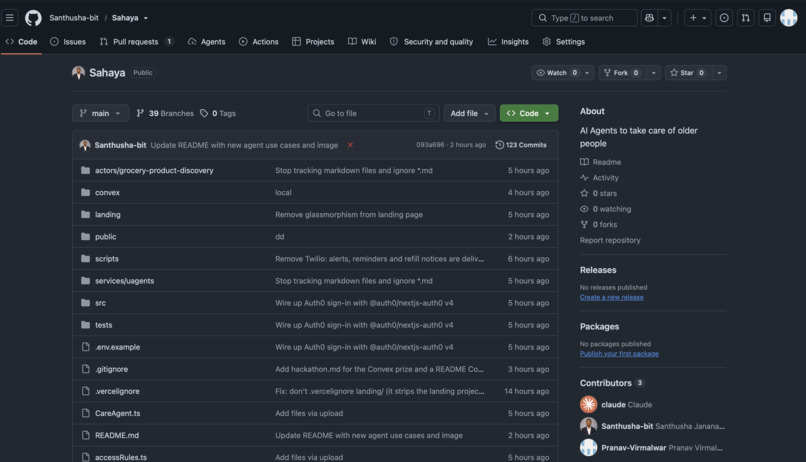Open the README.md file

pos(117,435)
